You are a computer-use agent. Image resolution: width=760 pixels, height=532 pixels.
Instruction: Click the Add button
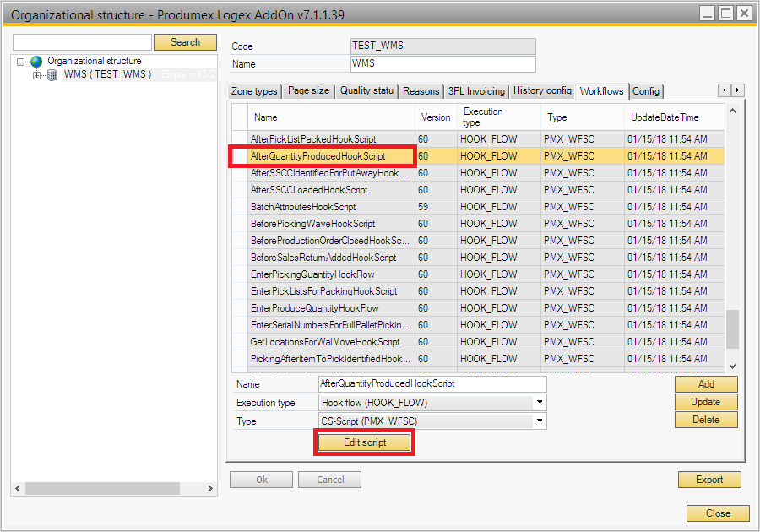point(706,383)
